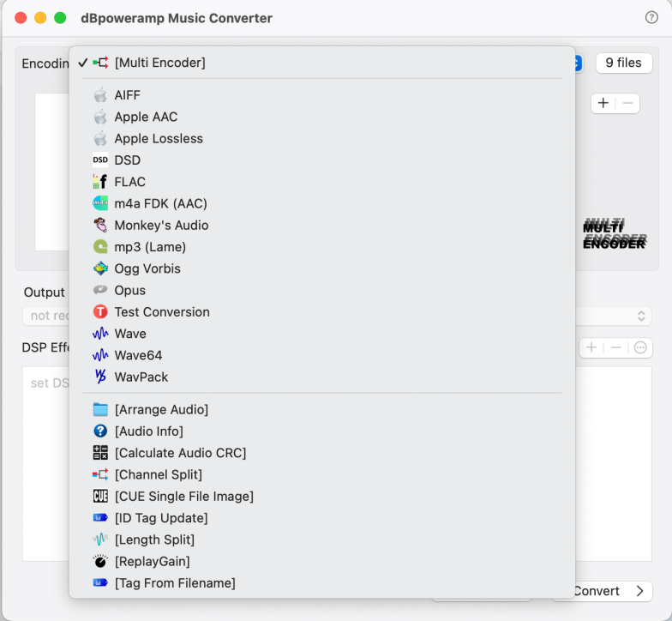Click the CUE Single File icon
This screenshot has height=621, width=672.
[100, 496]
